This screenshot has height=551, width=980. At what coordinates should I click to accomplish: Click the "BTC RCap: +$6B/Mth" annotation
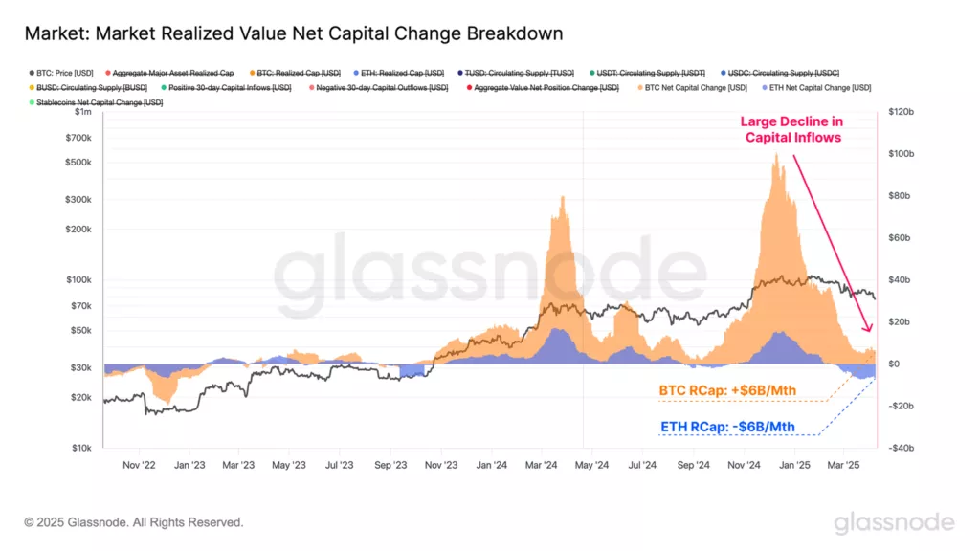(728, 390)
